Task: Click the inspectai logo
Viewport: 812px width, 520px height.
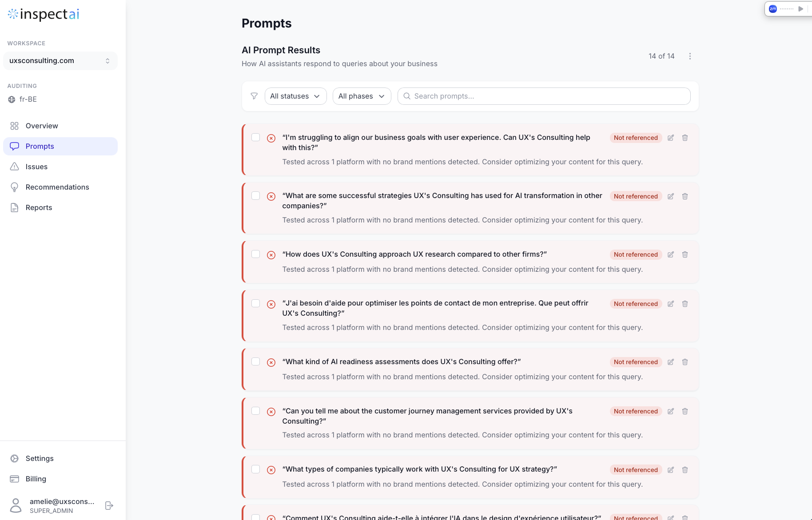Action: tap(44, 14)
